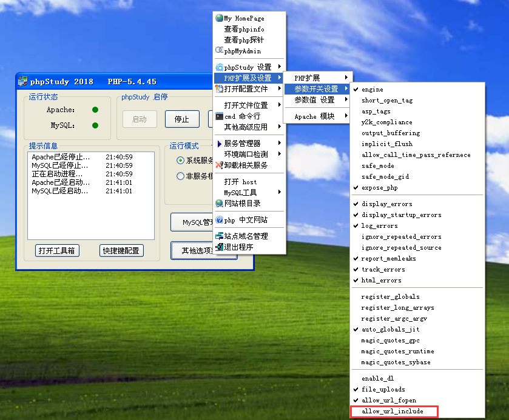
Task: Open 查看phpinfo from the menu
Action: pos(249,29)
